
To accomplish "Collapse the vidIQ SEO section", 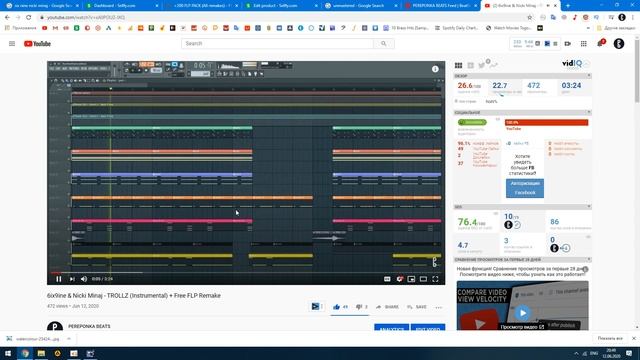I will 589,207.
